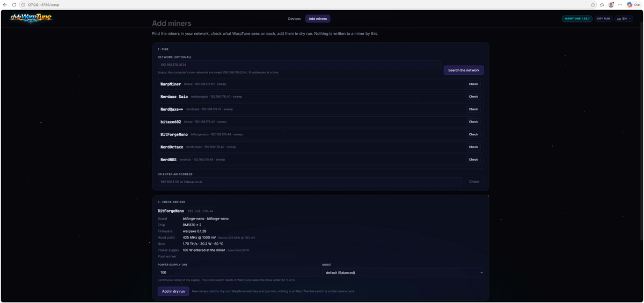Click the WarpMiner name in list

click(171, 84)
